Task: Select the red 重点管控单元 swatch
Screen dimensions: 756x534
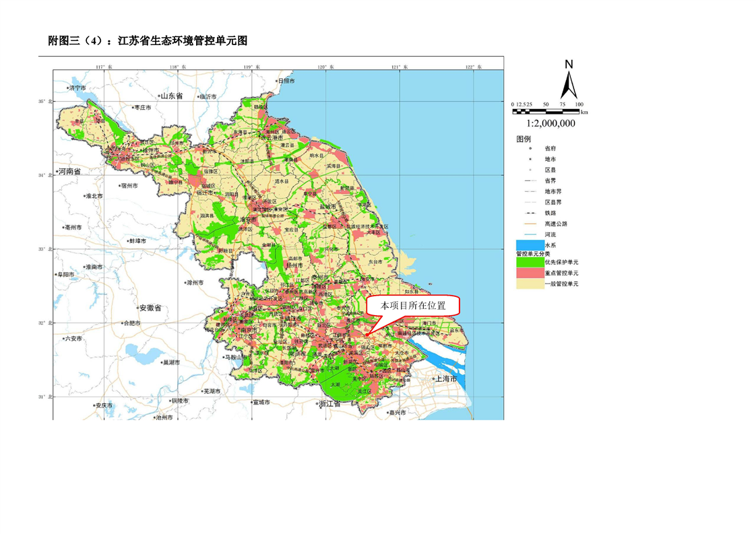Action: click(x=530, y=273)
